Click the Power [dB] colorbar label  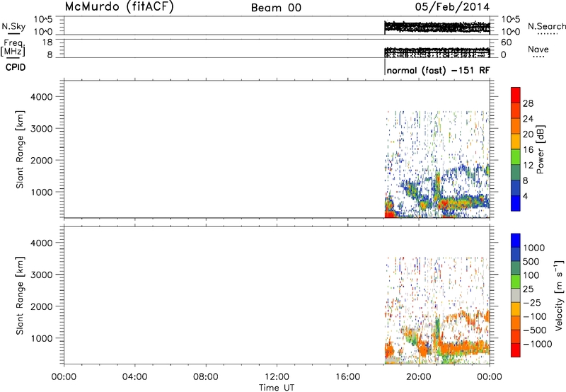click(540, 149)
